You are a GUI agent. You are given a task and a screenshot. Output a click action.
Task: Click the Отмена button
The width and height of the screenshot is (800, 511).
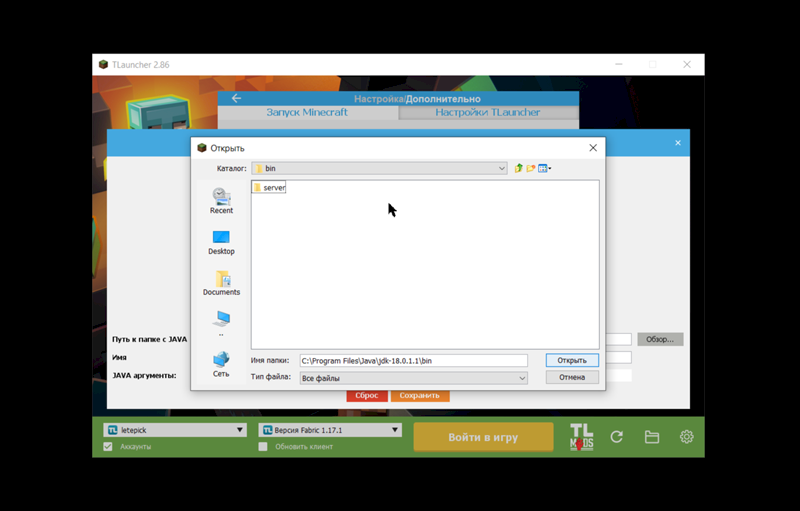point(572,378)
